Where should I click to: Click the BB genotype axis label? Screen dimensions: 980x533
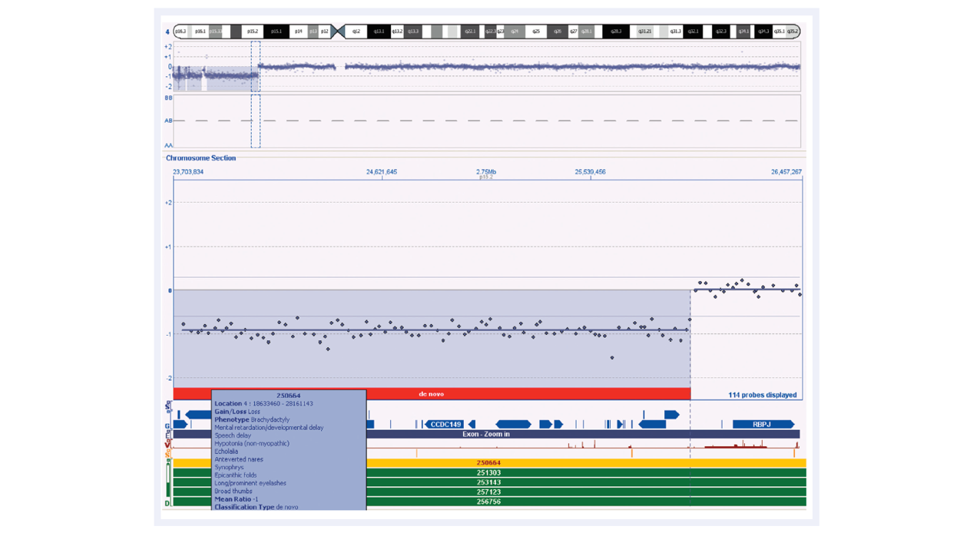pyautogui.click(x=168, y=98)
